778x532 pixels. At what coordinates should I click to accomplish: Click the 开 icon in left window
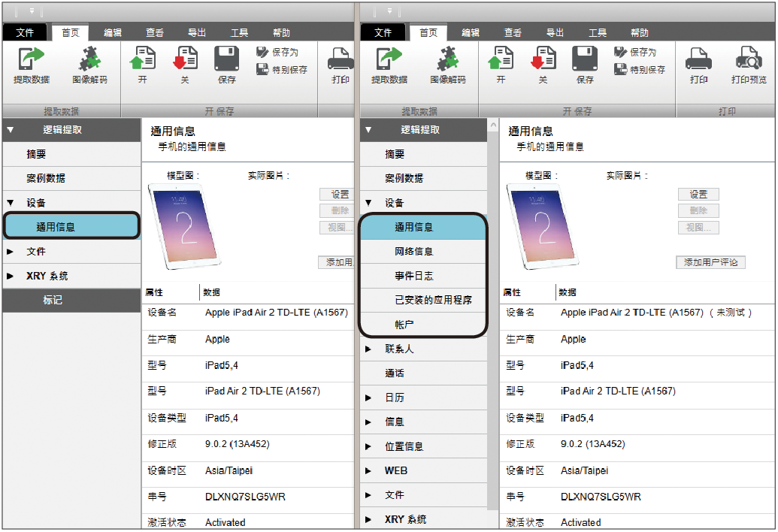point(142,59)
